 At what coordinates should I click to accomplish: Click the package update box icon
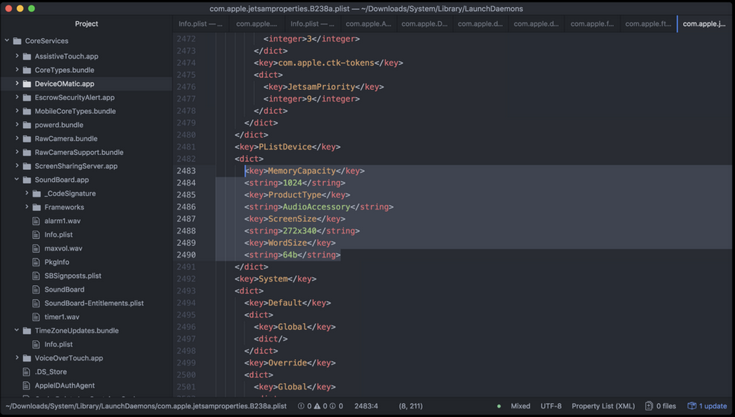tap(692, 406)
